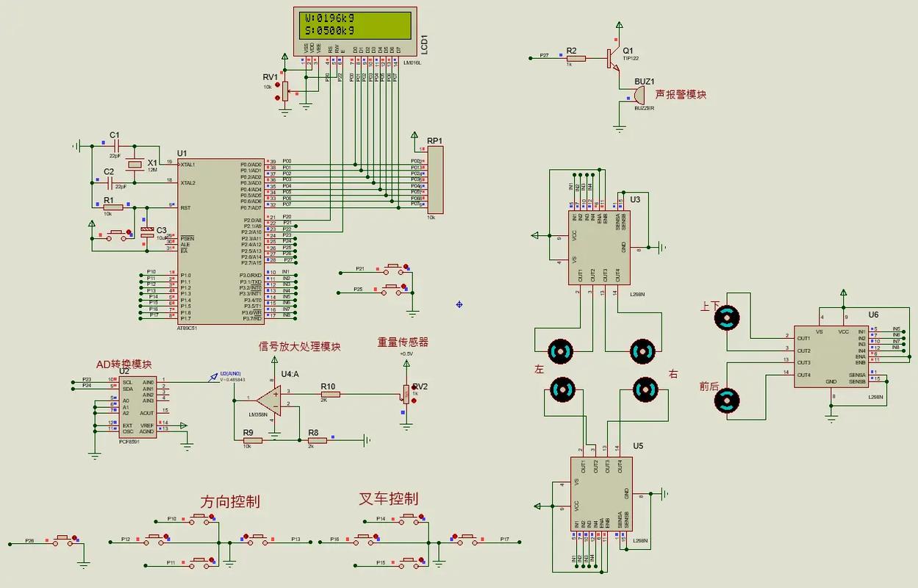This screenshot has width=918, height=588.
Task: Click the U2(AIN0) voltage probe
Action: click(x=214, y=376)
